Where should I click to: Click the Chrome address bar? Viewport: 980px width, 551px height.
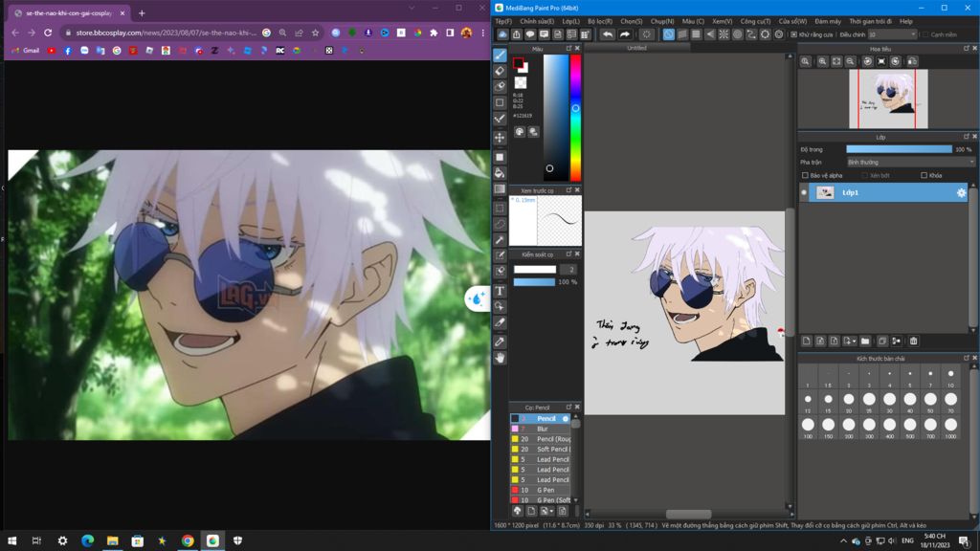click(x=166, y=33)
